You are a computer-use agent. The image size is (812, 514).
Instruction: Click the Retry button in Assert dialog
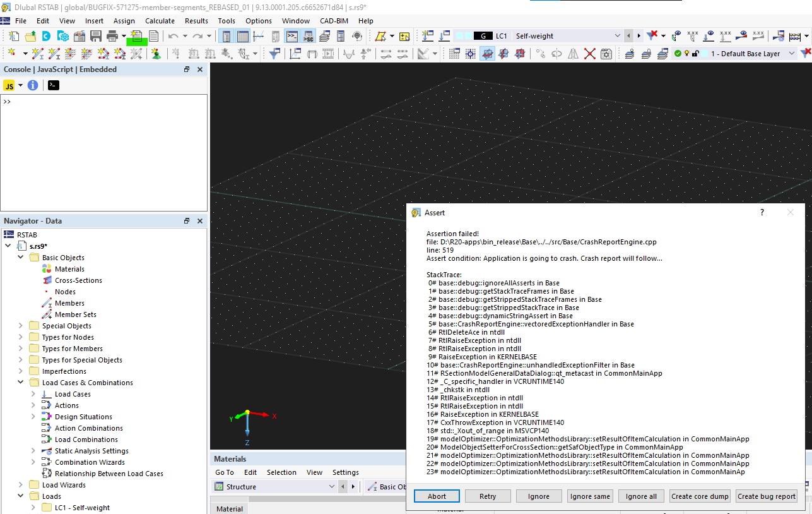pyautogui.click(x=488, y=496)
